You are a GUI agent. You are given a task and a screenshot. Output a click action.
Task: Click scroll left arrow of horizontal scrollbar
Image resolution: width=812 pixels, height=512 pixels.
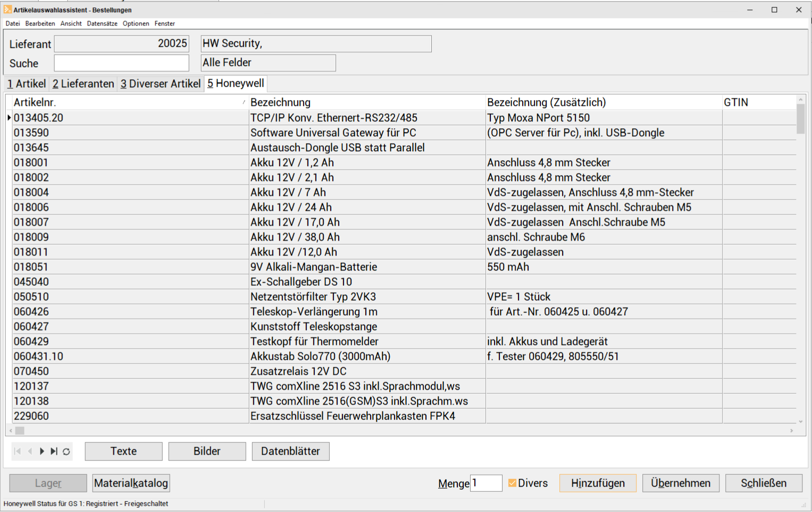tap(11, 431)
